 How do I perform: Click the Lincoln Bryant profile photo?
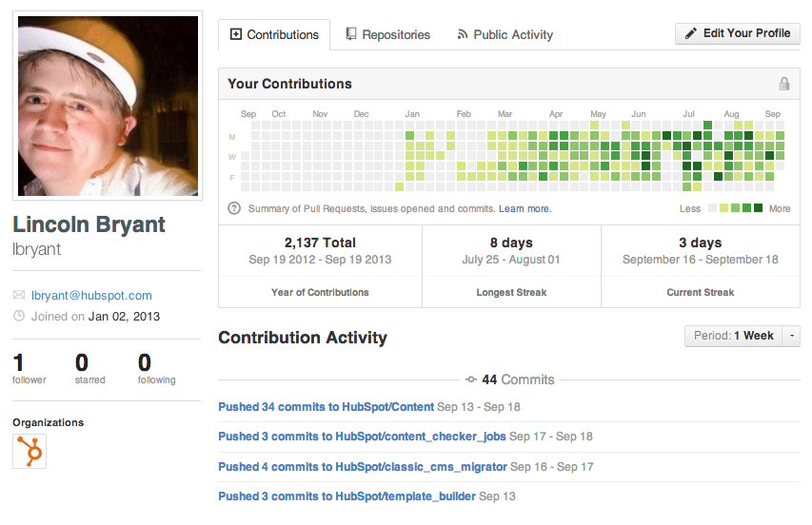click(108, 106)
